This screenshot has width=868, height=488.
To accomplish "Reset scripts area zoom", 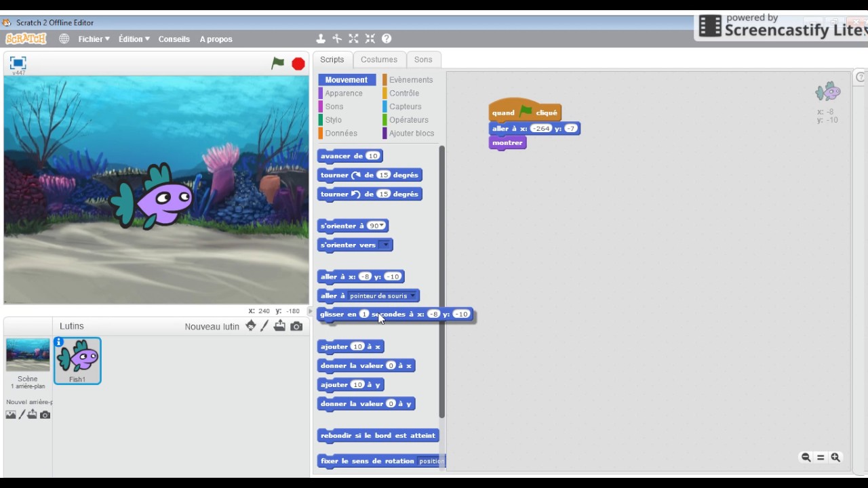I will tap(821, 457).
